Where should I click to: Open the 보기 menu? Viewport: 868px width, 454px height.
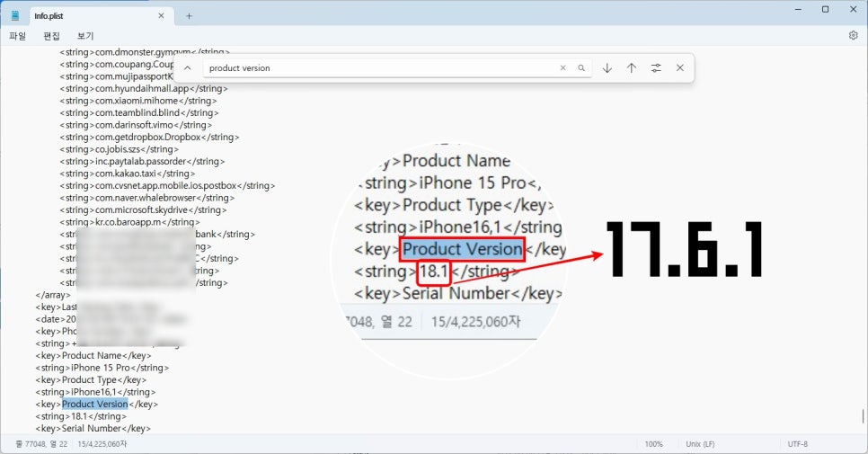point(85,36)
